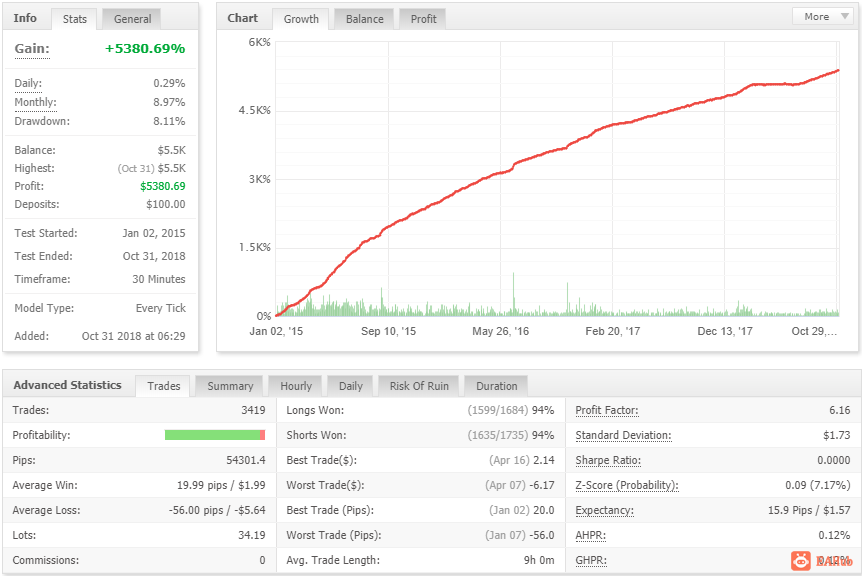This screenshot has width=862, height=576.
Task: Click the AHPR label
Action: pyautogui.click(x=590, y=535)
